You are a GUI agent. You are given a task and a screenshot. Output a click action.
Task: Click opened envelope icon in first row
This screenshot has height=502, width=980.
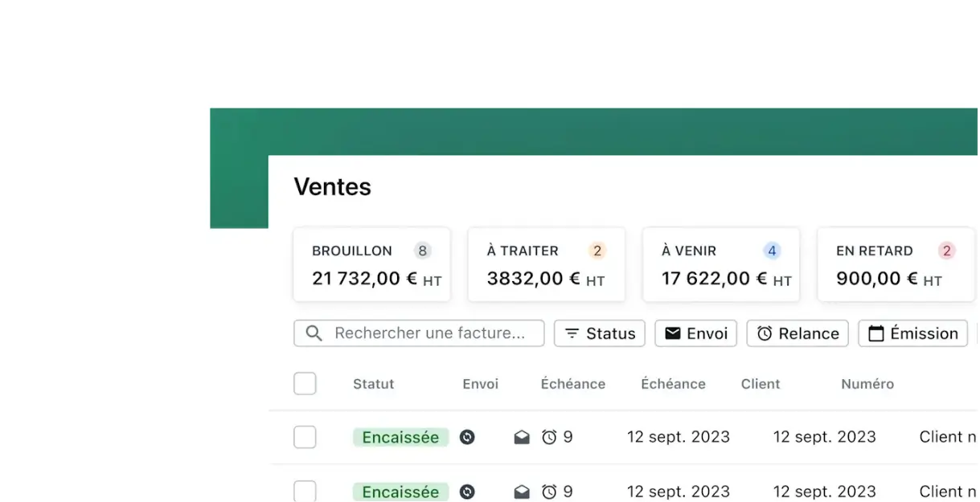(522, 437)
